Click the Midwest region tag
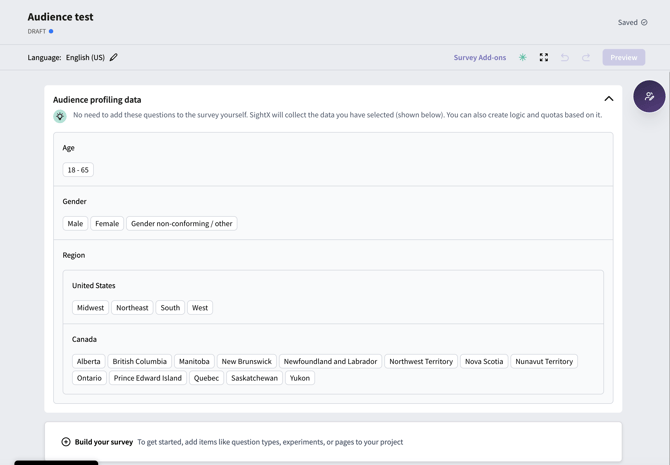This screenshot has width=670, height=465. [x=90, y=308]
